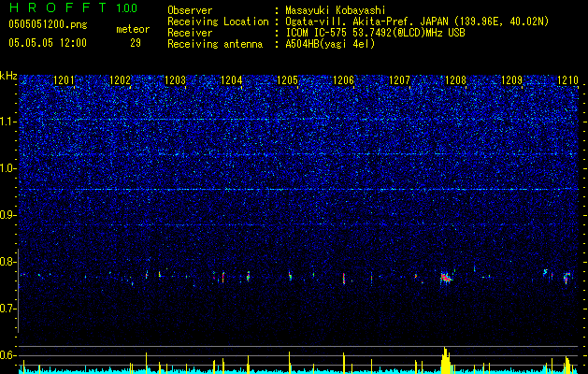Click the 1205 time marker

tap(287, 80)
